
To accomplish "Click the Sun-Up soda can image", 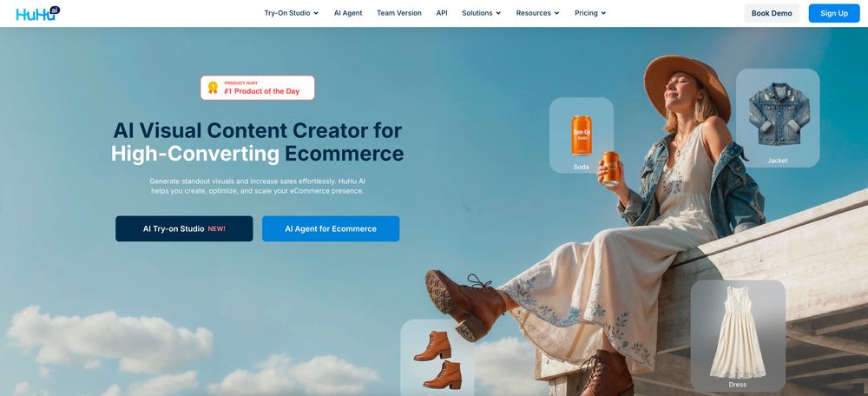I will click(582, 135).
